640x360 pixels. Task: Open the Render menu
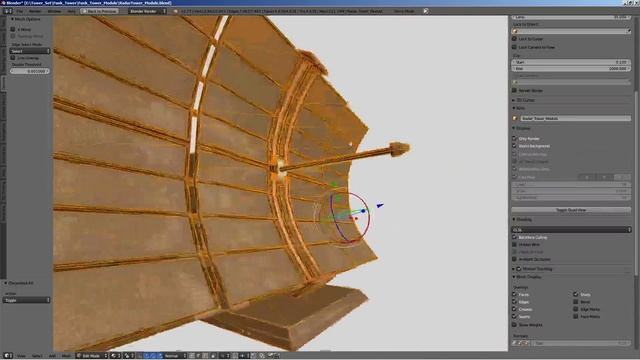click(x=35, y=11)
